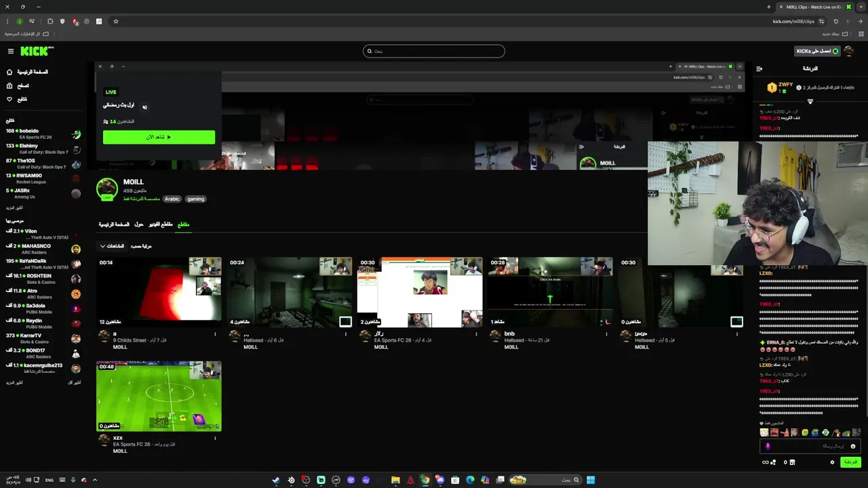The width and height of the screenshot is (868, 488).
Task: Open Chrome from the taskbar
Action: [425, 480]
